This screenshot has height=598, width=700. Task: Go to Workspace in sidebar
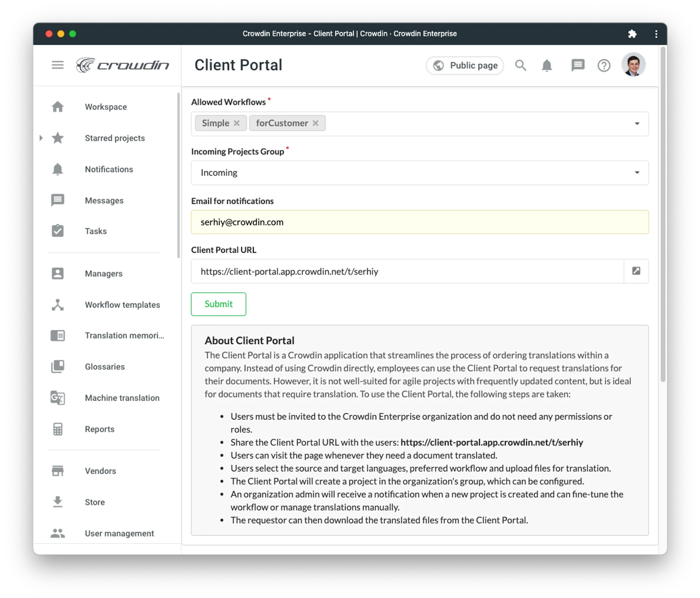click(x=106, y=107)
